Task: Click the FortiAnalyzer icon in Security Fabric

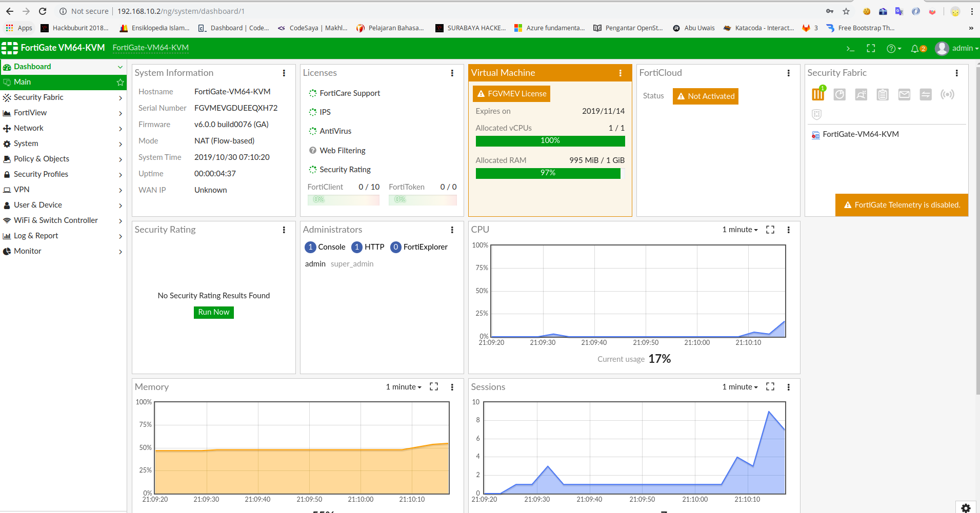Action: click(839, 94)
